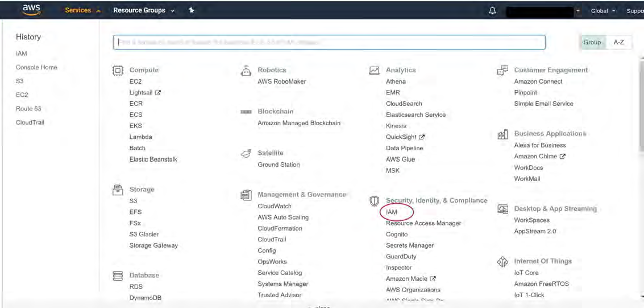Screen dimensions: 644x308
Task: Open S3 from the History list
Action: [20, 81]
